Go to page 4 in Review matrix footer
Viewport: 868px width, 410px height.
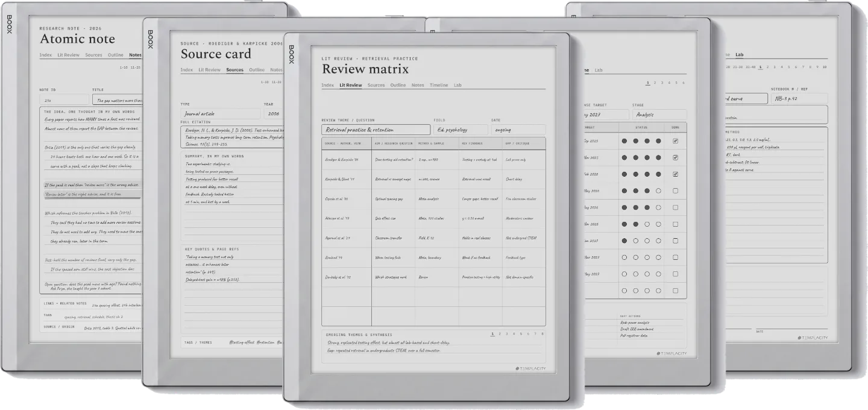point(514,333)
